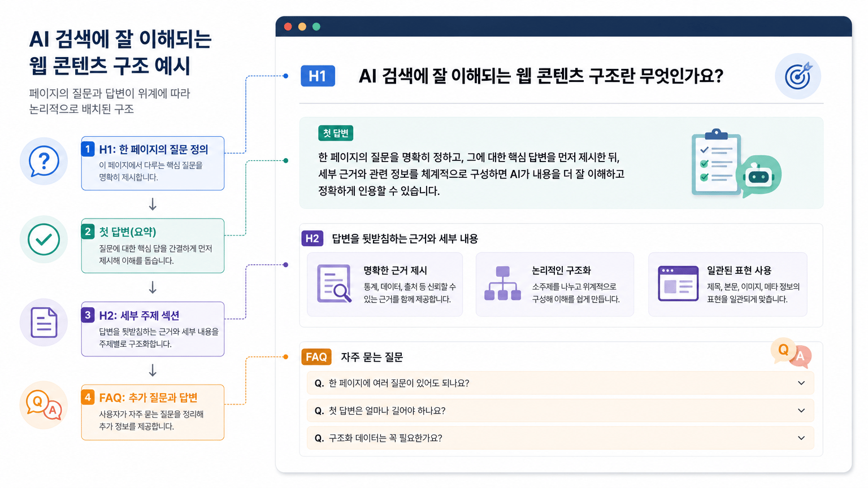Click the 자주 묻는 질문 section title
The width and height of the screenshot is (868, 488).
click(x=372, y=357)
